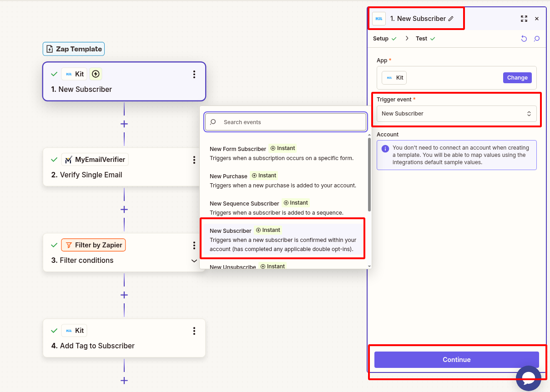550x392 pixels.
Task: Click inside the Search events field
Action: pos(285,122)
